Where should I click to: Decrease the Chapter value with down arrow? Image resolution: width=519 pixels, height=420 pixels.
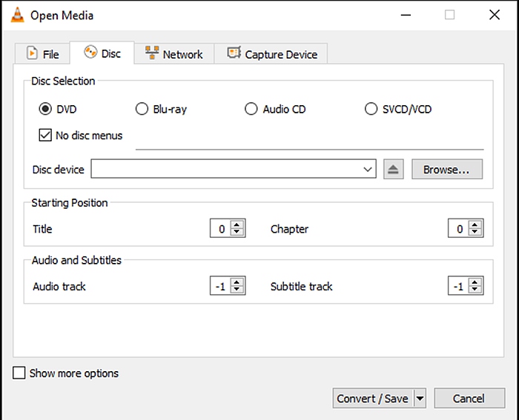(475, 232)
